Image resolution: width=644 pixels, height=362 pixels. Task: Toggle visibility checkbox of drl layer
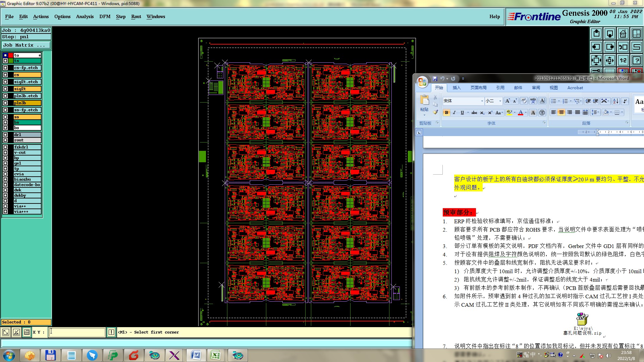pos(5,135)
